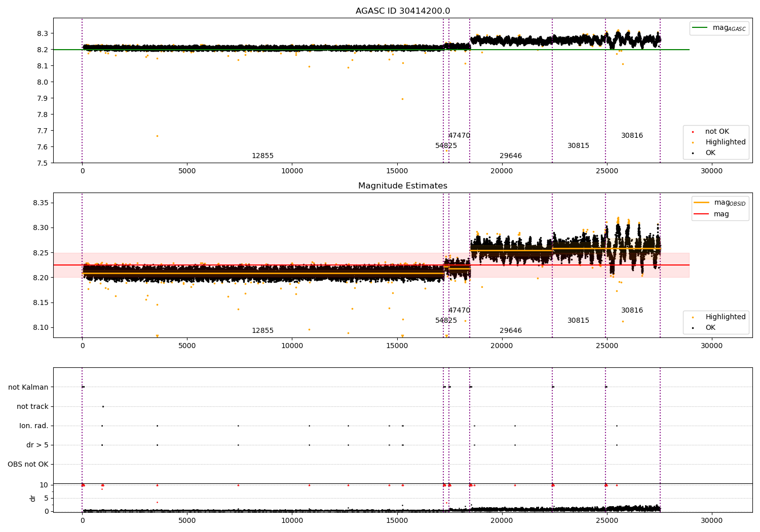Click the 'not track' row label
Image resolution: width=760 pixels, height=532 pixels.
(32, 407)
